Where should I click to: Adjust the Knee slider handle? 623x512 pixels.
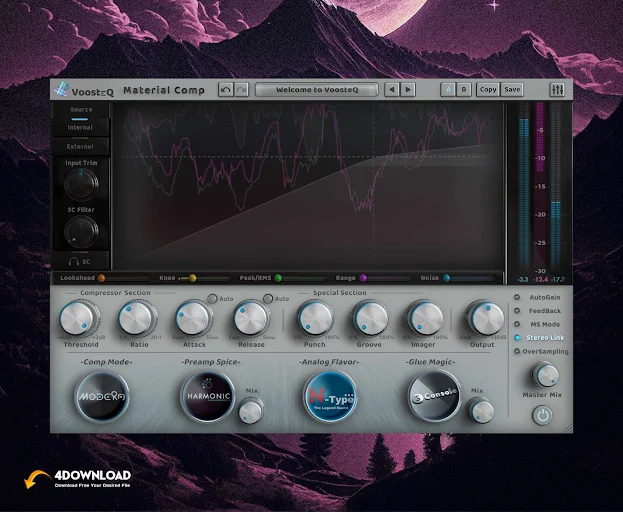click(193, 278)
